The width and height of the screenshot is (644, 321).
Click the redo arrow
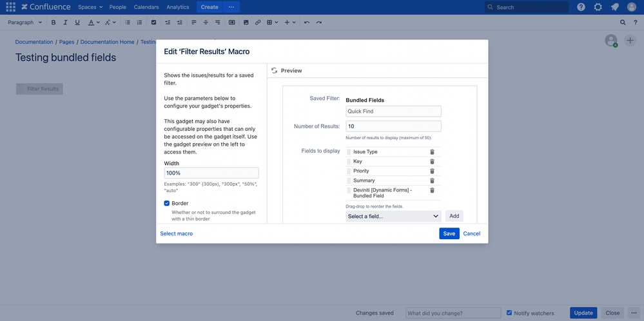(318, 23)
